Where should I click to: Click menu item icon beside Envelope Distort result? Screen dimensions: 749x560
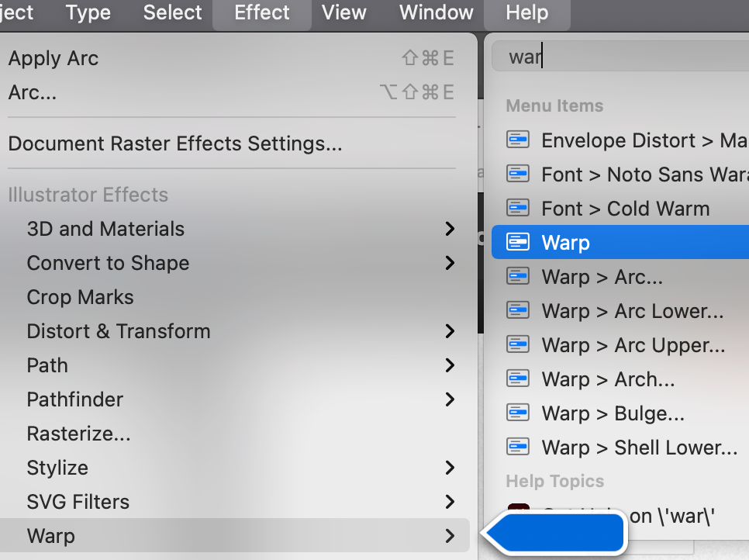[x=517, y=140]
